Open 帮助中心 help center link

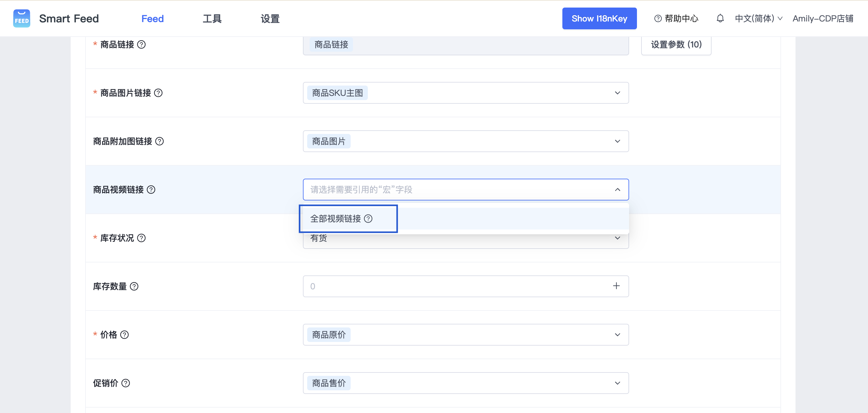coord(676,18)
